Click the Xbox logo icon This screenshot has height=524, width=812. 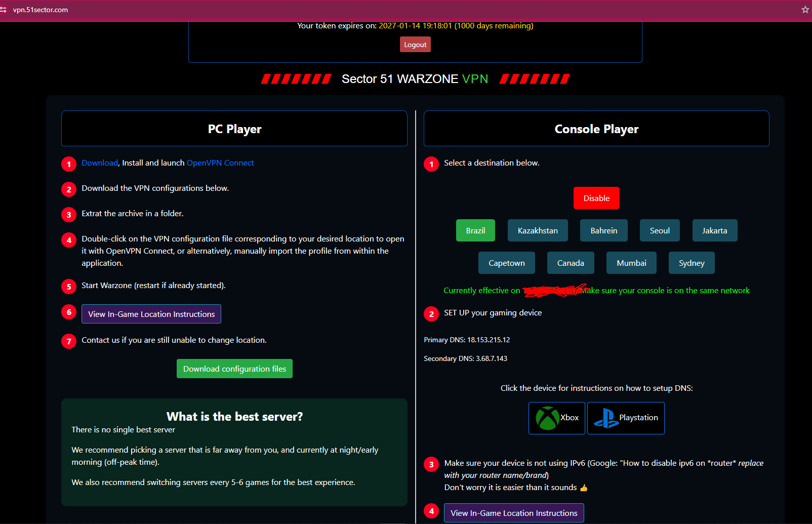tap(547, 418)
